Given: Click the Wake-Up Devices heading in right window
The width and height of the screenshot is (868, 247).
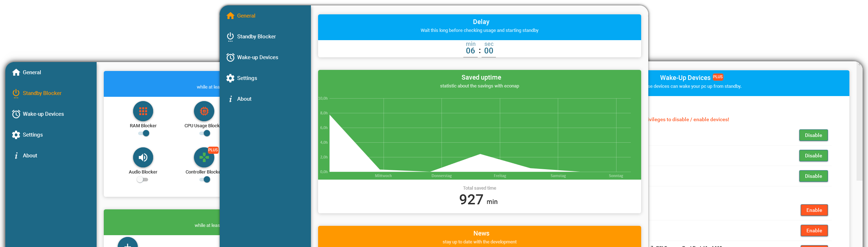Looking at the screenshot, I should coord(685,78).
